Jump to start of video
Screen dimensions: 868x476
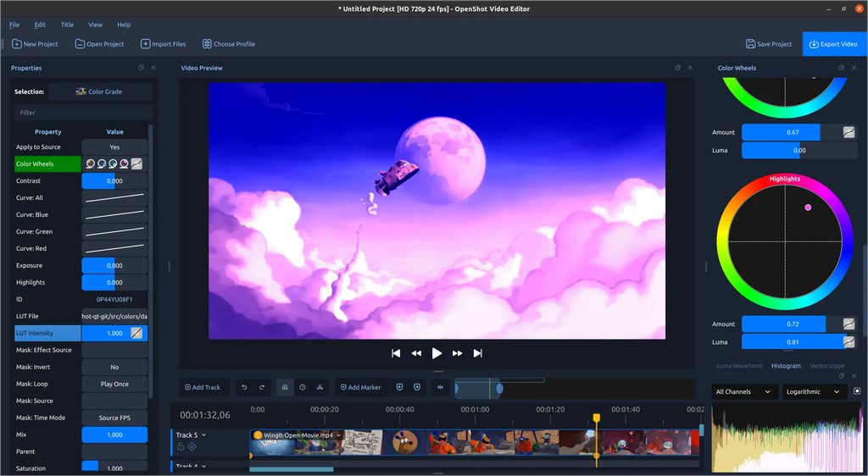(396, 353)
